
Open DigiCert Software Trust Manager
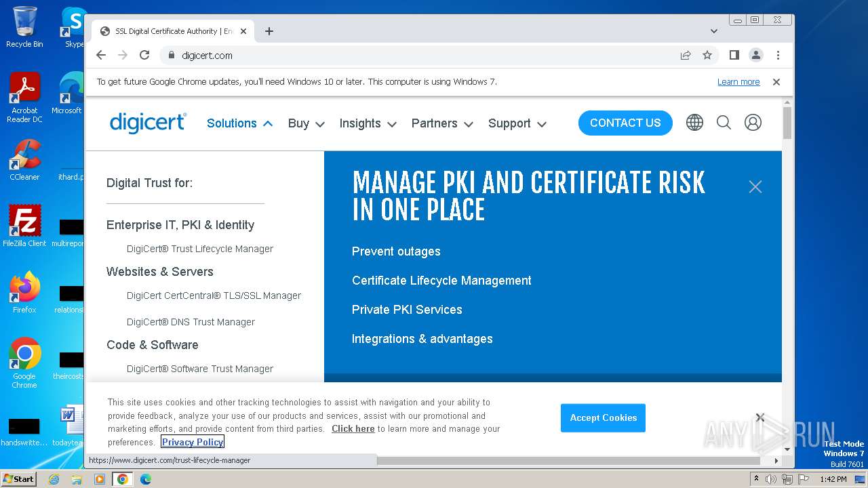pyautogui.click(x=200, y=369)
